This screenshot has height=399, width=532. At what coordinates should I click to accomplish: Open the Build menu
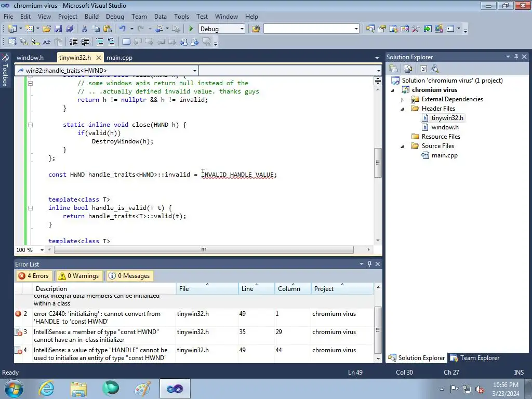click(x=91, y=16)
